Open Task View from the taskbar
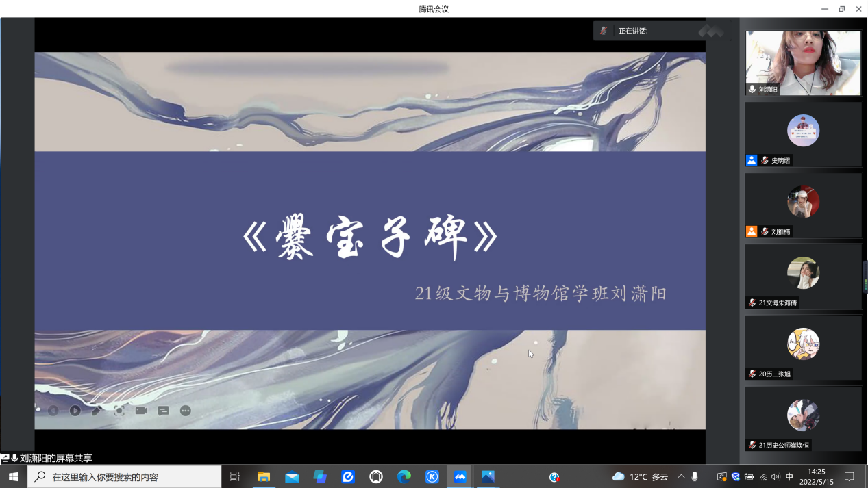The width and height of the screenshot is (868, 488). pyautogui.click(x=233, y=477)
